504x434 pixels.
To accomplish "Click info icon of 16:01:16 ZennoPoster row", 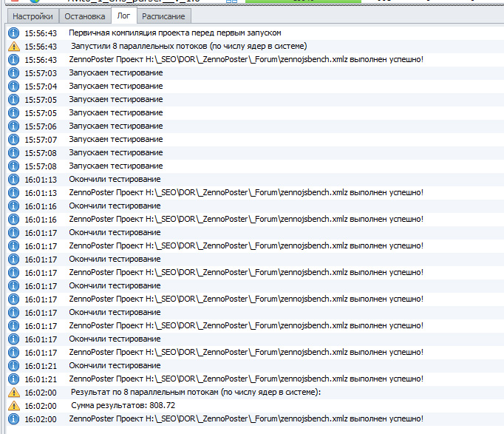I will pos(13,220).
